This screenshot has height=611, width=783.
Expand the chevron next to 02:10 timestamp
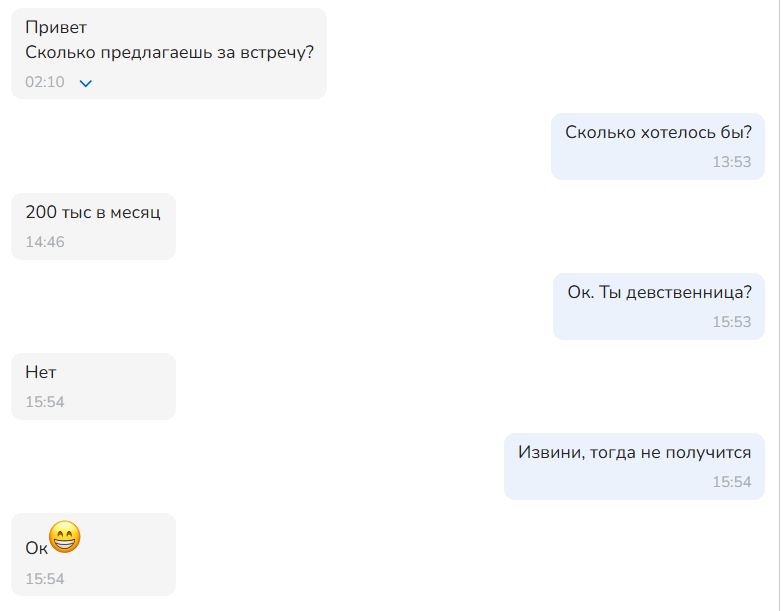(86, 83)
